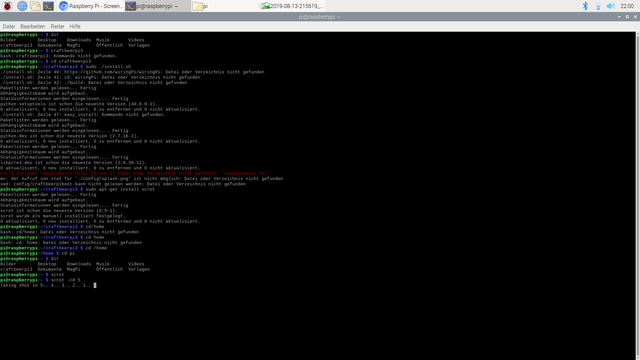Viewport: 640px width, 360px height.
Task: Open the Hilfe menu
Action: tap(75, 26)
